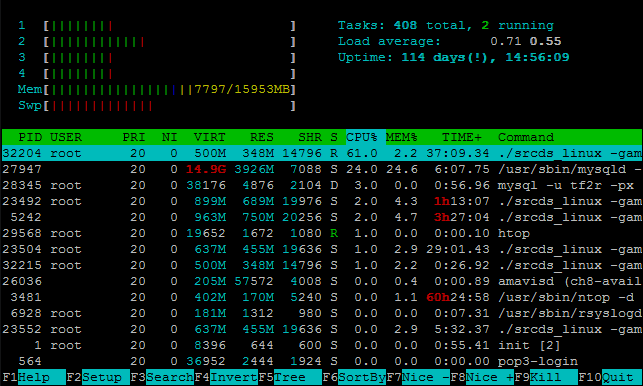
Task: Click the CPU 1 usage meter
Action: pyautogui.click(x=157, y=26)
